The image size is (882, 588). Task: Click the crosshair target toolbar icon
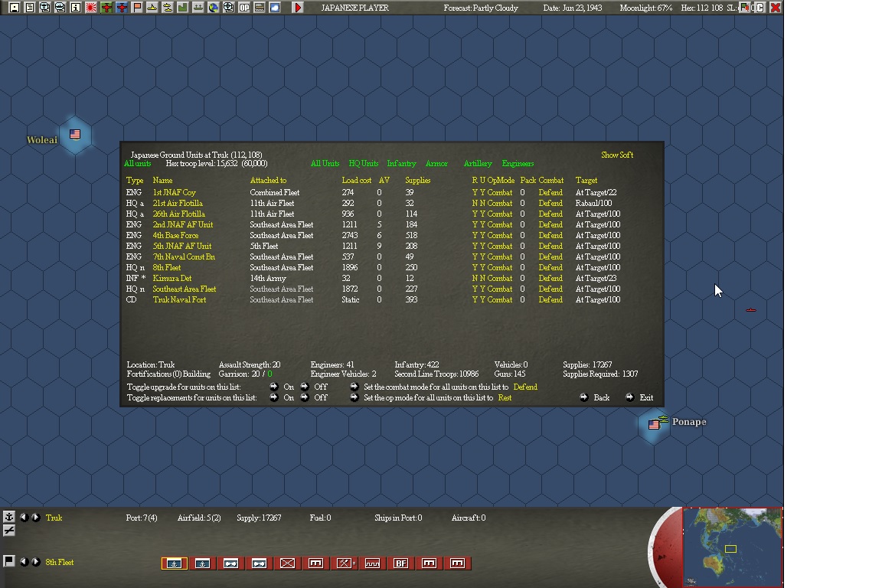click(228, 8)
